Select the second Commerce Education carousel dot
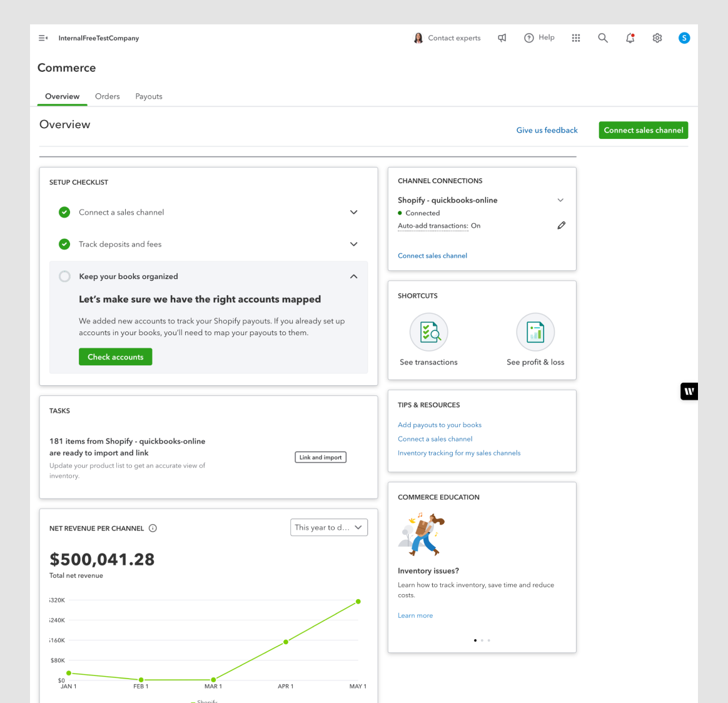 point(482,640)
